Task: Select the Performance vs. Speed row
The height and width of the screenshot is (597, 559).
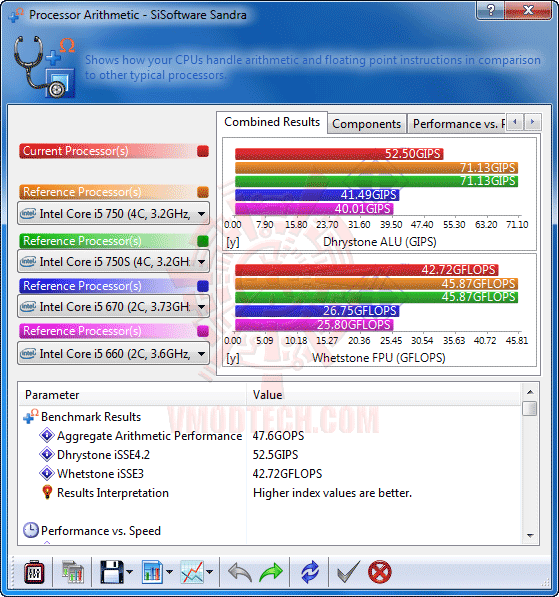Action: coord(270,530)
